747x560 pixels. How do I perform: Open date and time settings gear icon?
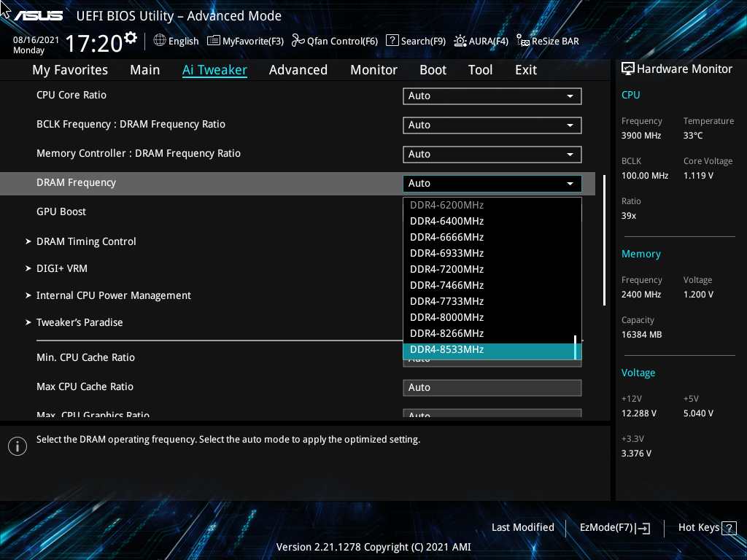point(131,37)
